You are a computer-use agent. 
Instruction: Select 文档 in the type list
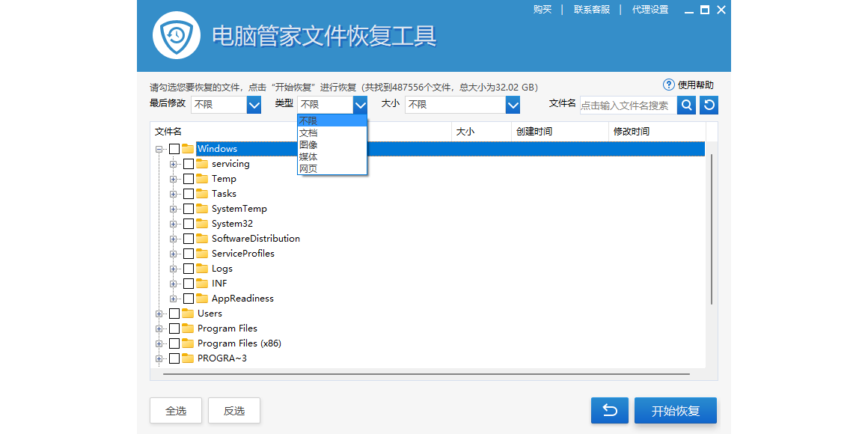point(308,132)
